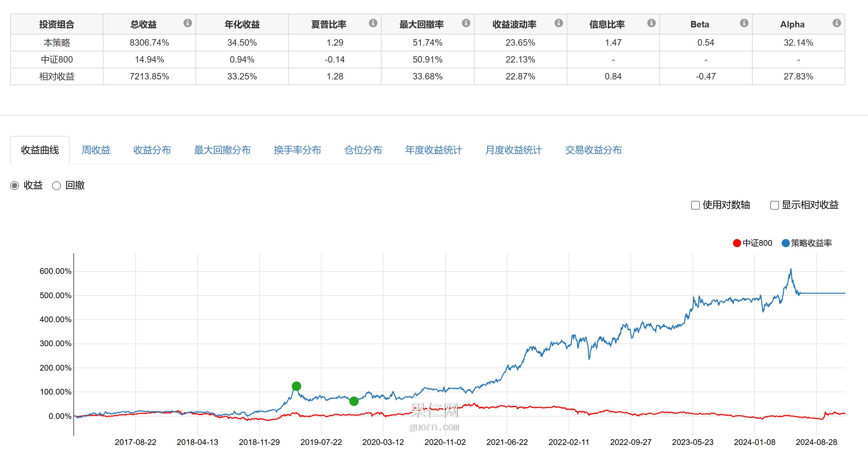868x449 pixels.
Task: Select the 收益 radio button
Action: (x=15, y=186)
